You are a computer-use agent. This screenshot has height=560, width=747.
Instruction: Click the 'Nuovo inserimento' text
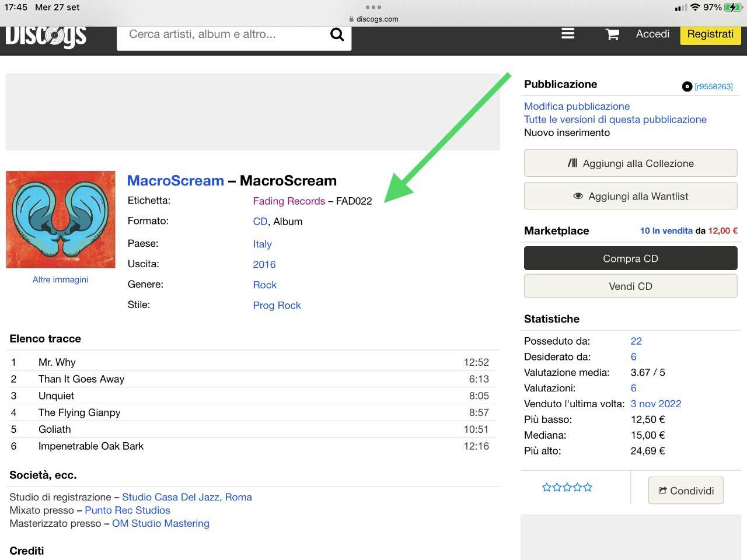coord(567,132)
